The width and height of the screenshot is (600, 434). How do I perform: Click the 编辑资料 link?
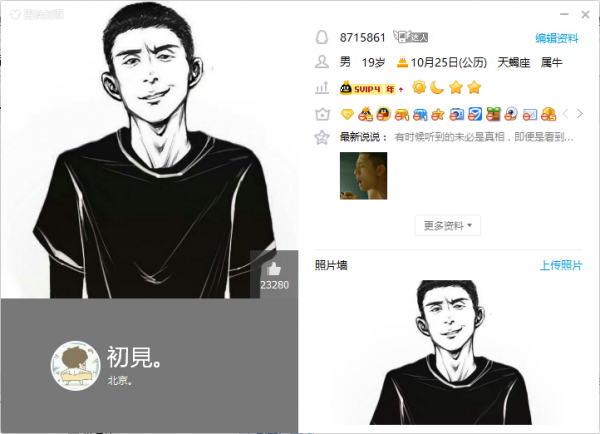coord(557,38)
